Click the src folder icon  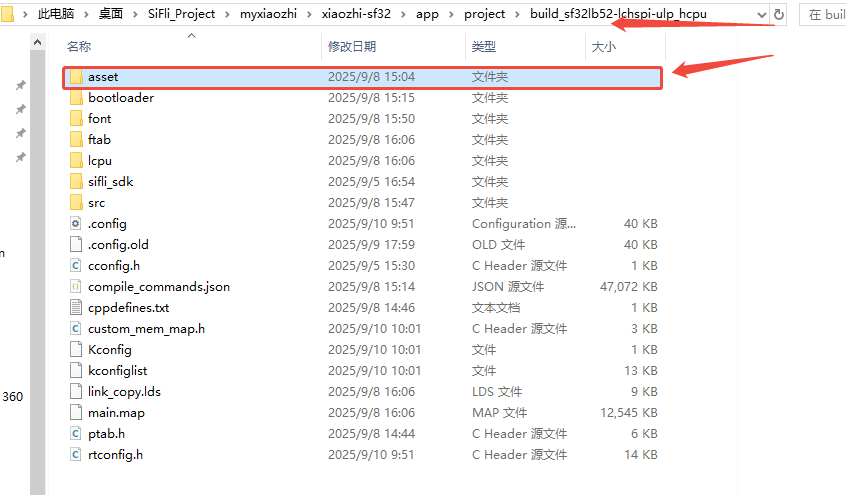[76, 203]
